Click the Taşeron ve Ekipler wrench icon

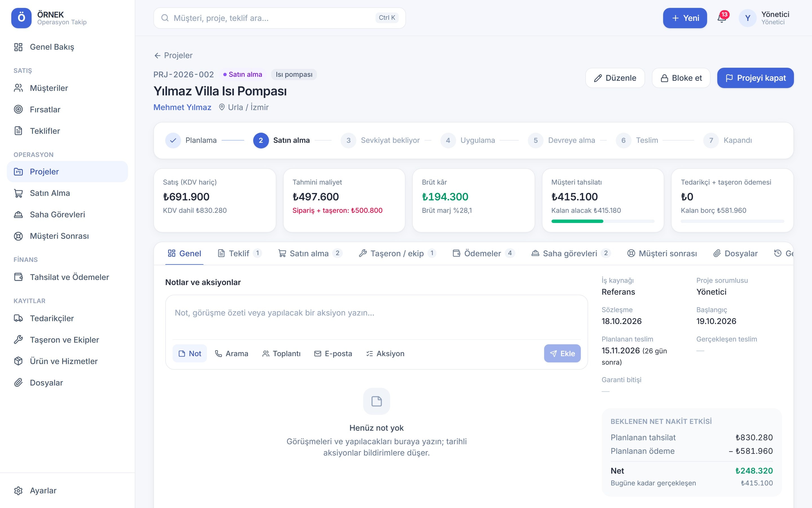point(18,340)
